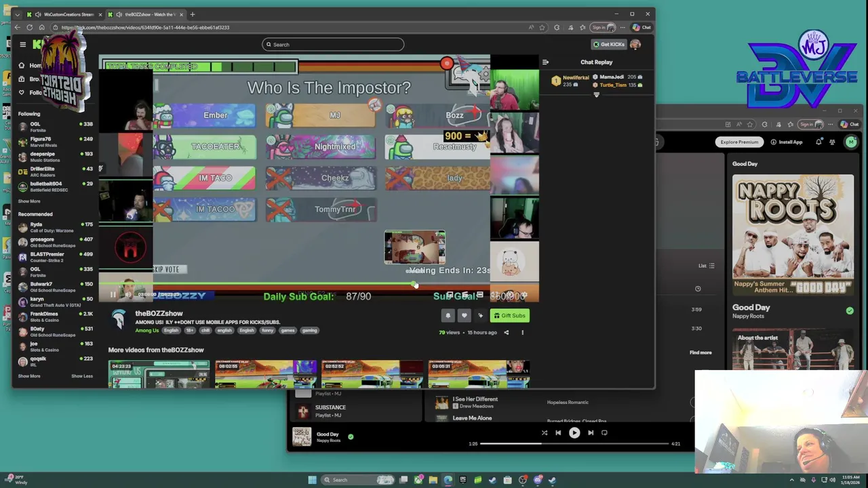Expand the Following list with Show more
The width and height of the screenshot is (868, 488).
29,201
